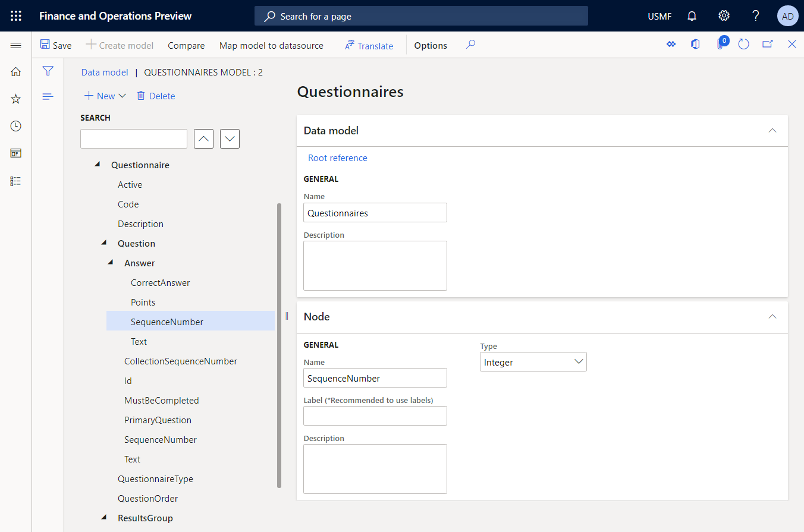Click the feedback diamonds icon in toolbar
The width and height of the screenshot is (804, 532).
tap(671, 44)
